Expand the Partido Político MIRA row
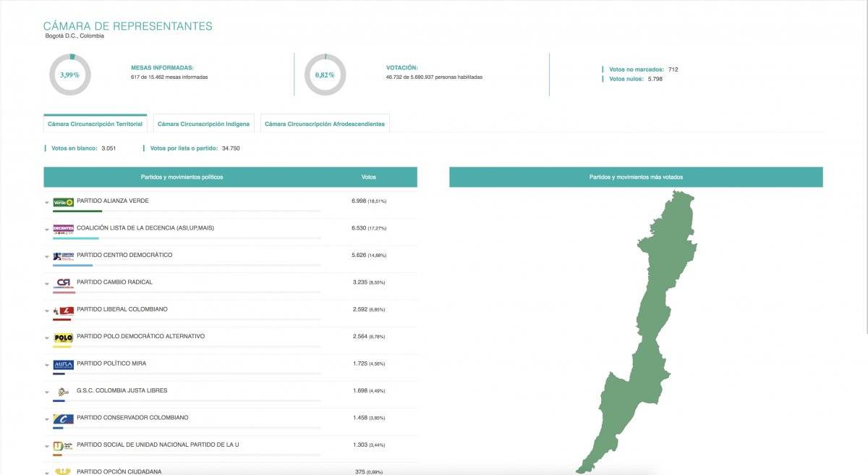The image size is (868, 475). point(47,366)
